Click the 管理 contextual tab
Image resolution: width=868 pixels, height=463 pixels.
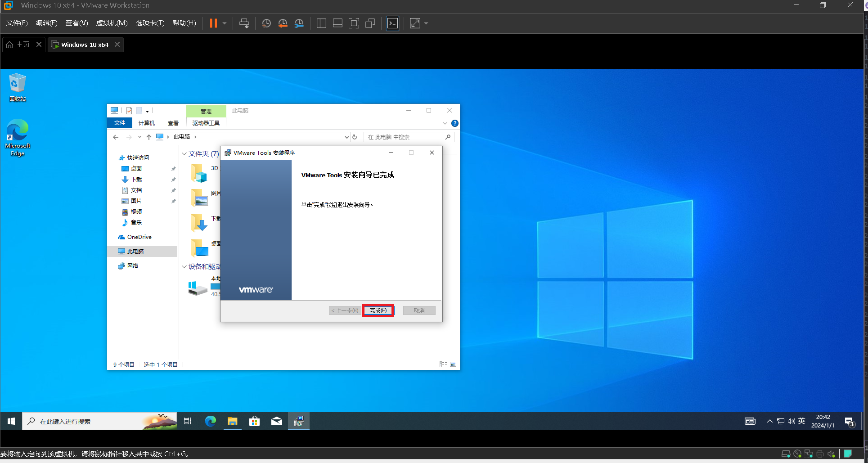click(206, 111)
